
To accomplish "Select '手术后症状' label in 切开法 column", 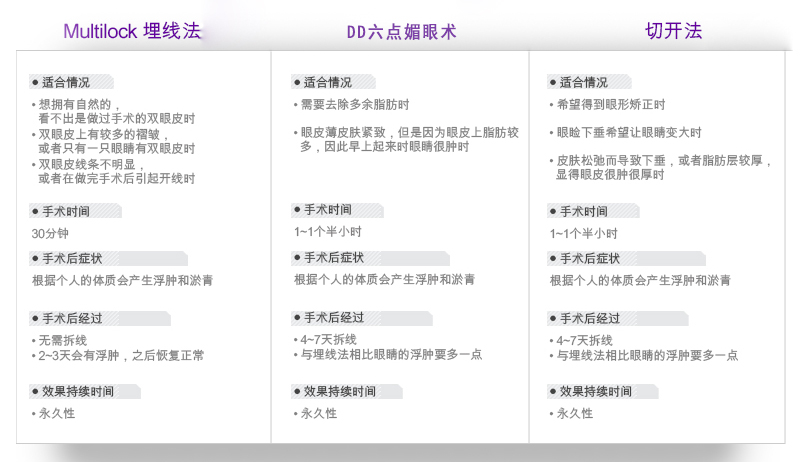I will [589, 259].
